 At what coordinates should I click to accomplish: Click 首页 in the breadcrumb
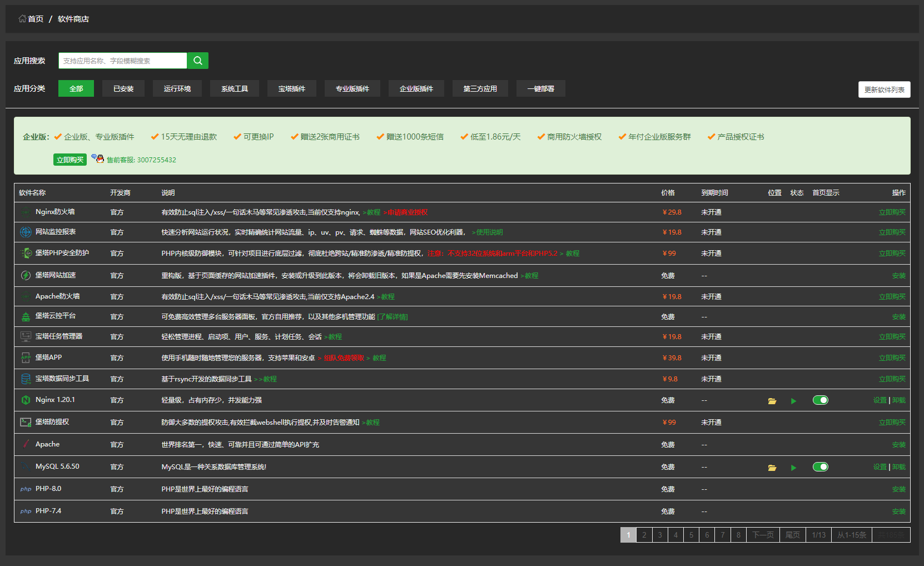pos(36,19)
